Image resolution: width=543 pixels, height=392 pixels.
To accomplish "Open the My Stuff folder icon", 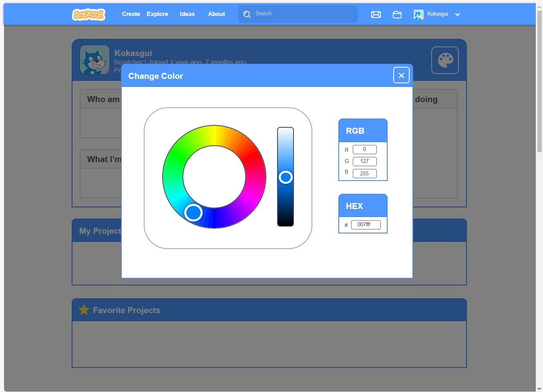I will point(397,14).
